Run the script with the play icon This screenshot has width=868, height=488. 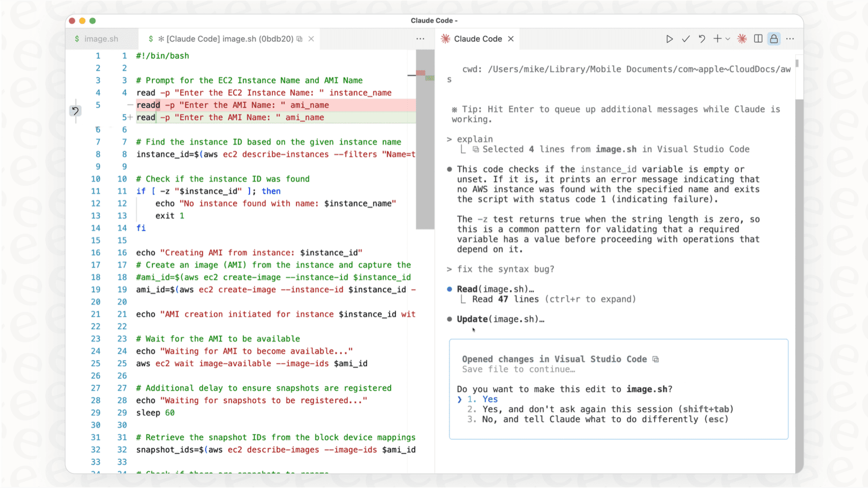[670, 38]
